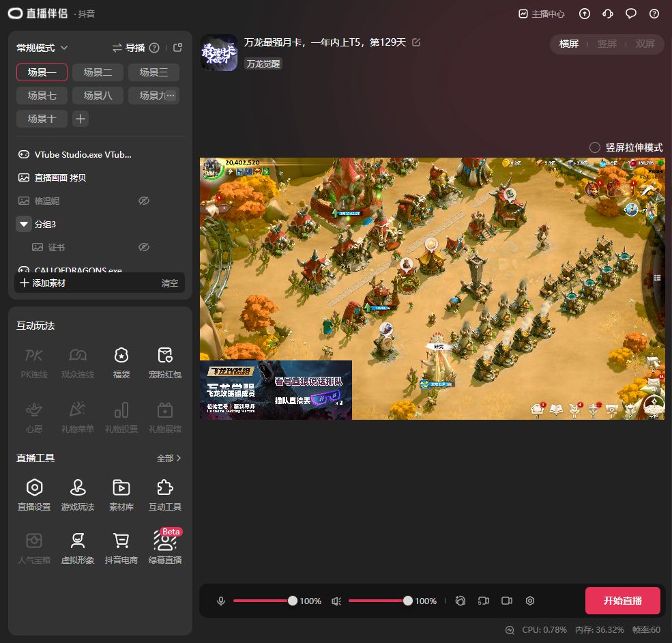Click 添加素材 to add source
The height and width of the screenshot is (643, 672).
click(x=43, y=283)
